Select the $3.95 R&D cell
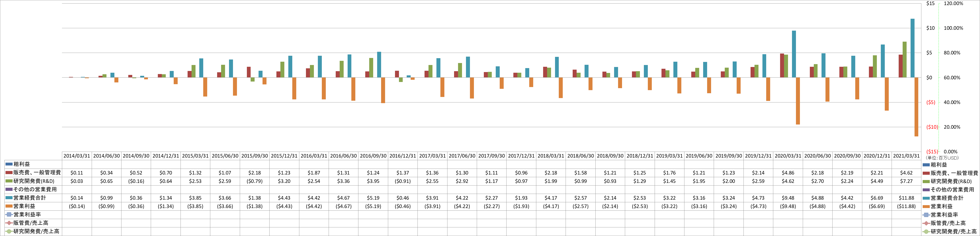This screenshot has height=236, width=980. click(x=373, y=181)
